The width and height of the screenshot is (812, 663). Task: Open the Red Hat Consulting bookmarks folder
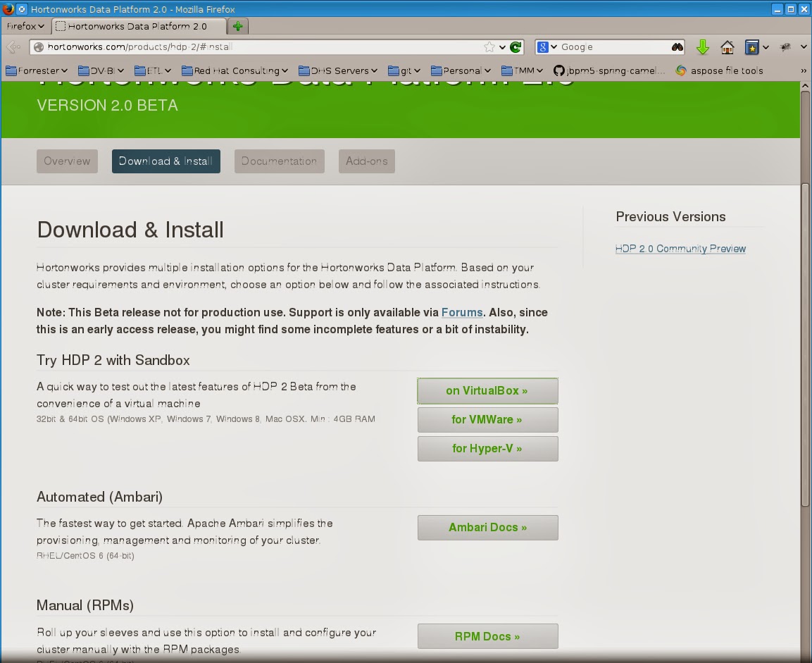tap(235, 70)
